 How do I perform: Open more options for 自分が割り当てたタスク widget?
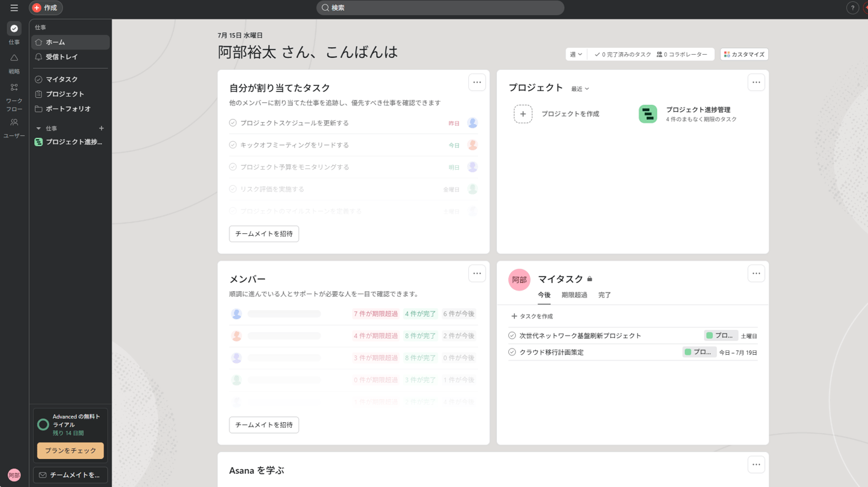[477, 83]
